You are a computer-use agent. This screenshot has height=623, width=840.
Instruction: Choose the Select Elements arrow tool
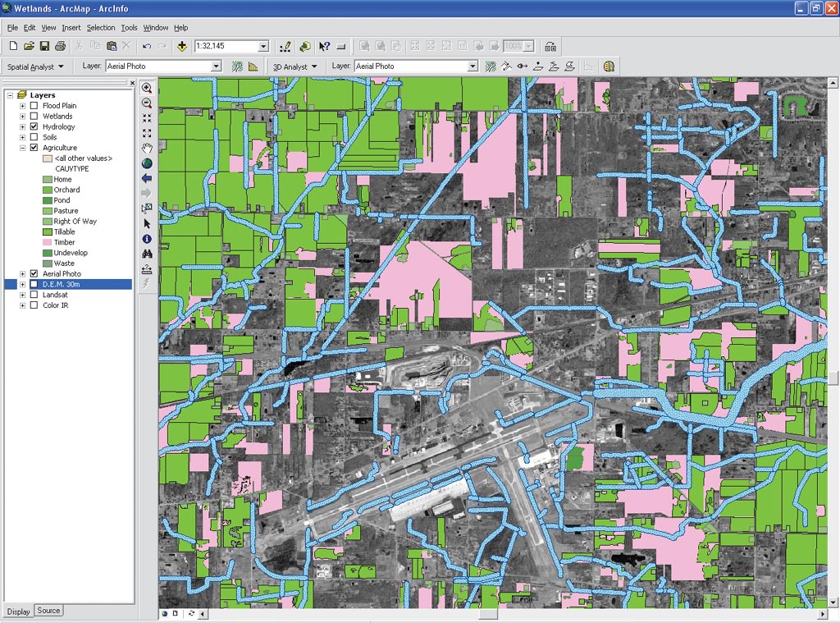(x=147, y=223)
